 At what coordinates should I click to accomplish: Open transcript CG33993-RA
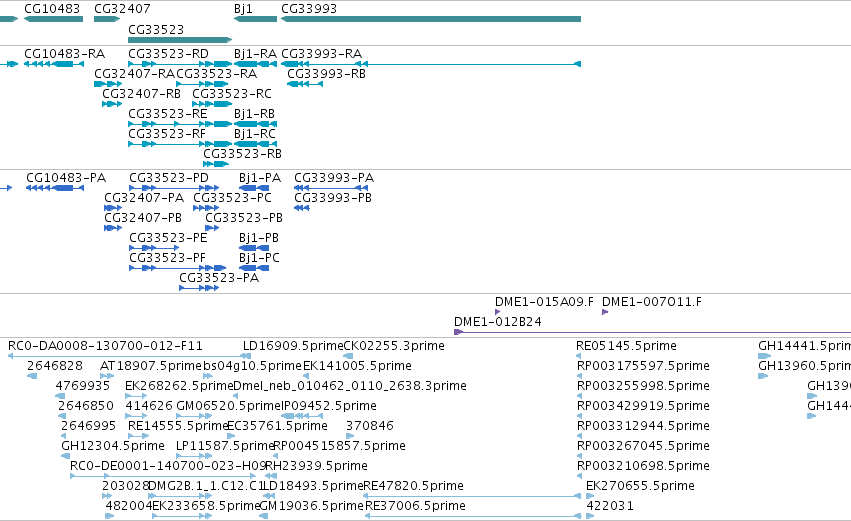321,54
